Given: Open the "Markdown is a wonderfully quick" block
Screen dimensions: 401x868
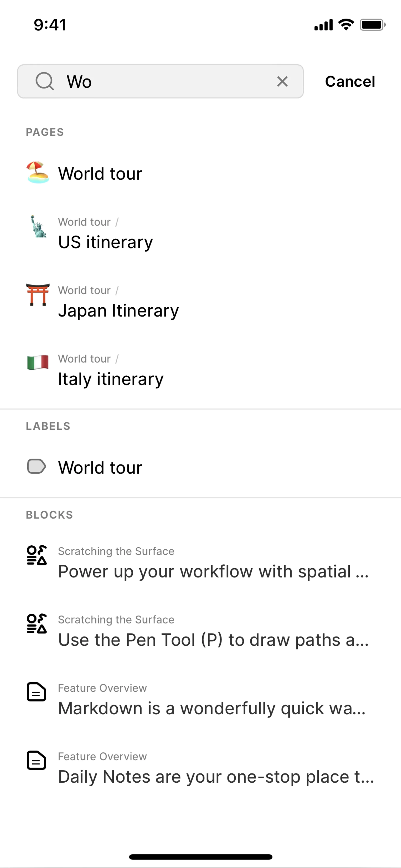Looking at the screenshot, I should 212,708.
